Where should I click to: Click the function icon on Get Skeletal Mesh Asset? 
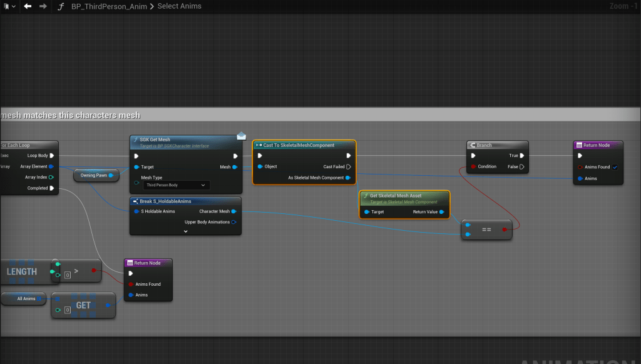(366, 196)
